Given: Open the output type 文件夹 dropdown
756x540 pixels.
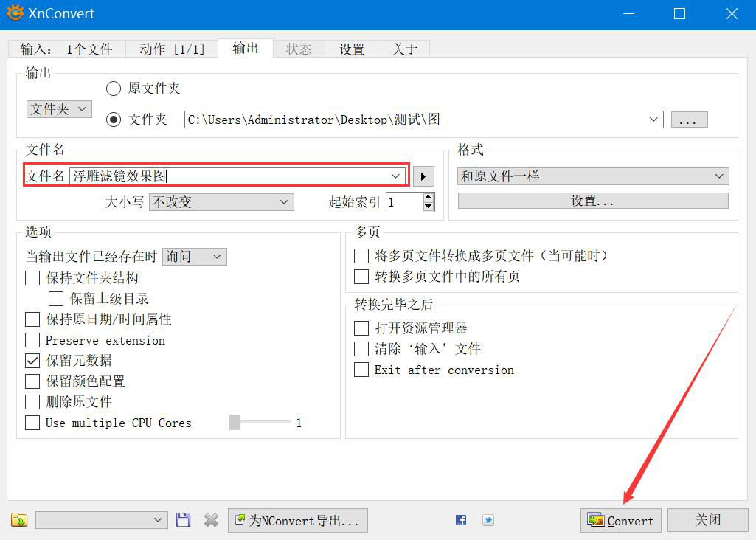Looking at the screenshot, I should 59,109.
